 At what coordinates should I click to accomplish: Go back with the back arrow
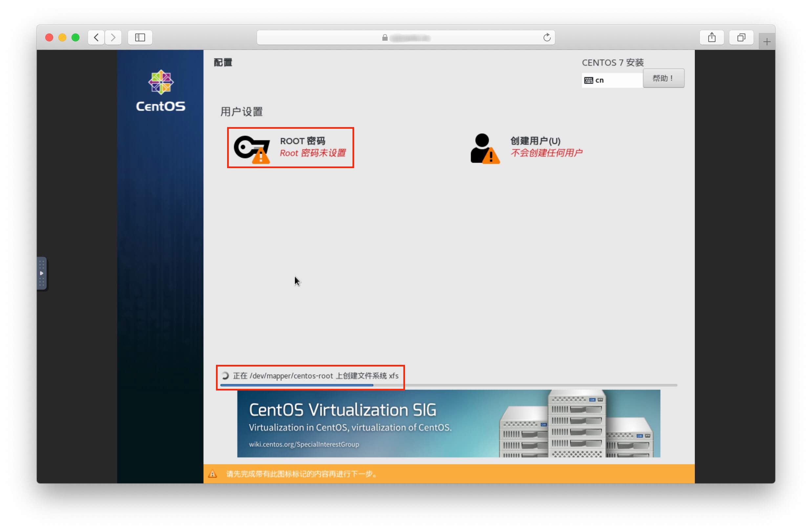(x=96, y=37)
